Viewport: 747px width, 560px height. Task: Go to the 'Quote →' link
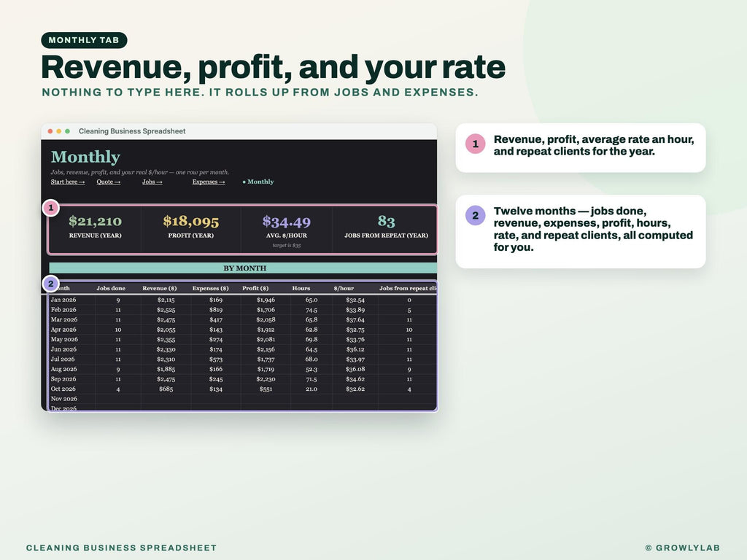point(109,182)
